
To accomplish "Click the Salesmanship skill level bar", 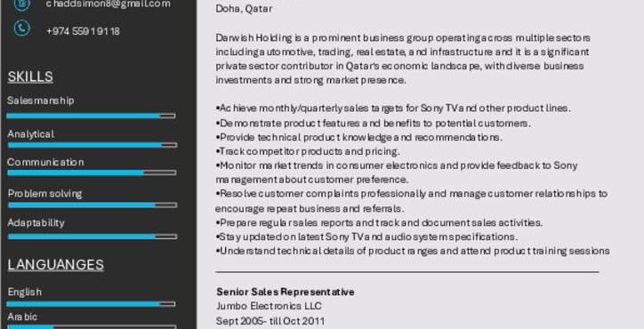I will [91, 116].
